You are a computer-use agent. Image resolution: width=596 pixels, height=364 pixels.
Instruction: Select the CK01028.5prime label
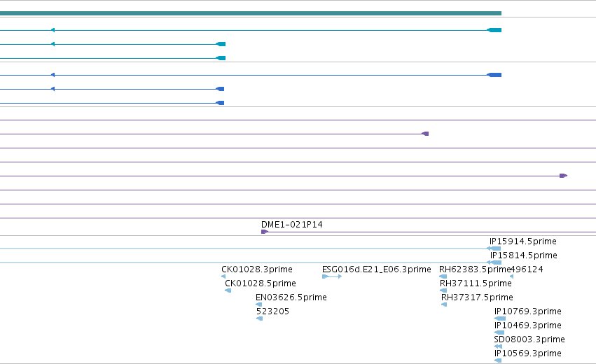click(261, 283)
